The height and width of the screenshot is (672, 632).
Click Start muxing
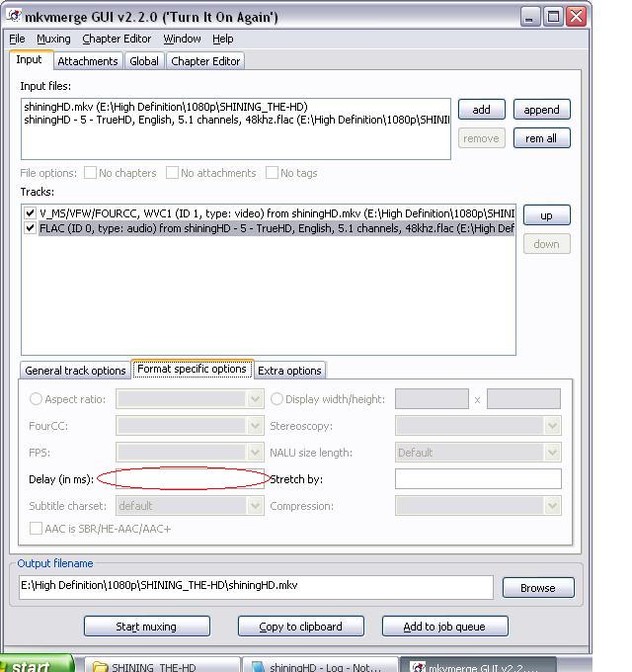[x=147, y=627]
